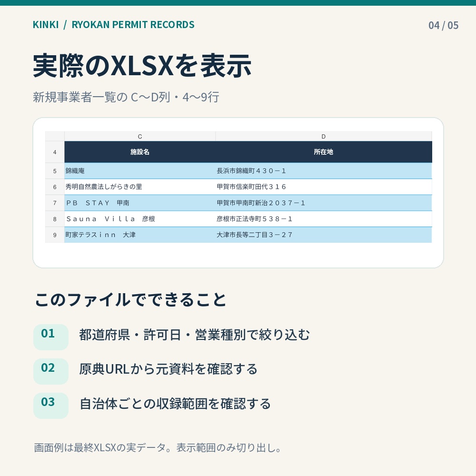The height and width of the screenshot is (476, 476).
Task: Click the text 自治体ごとの収録範囲を確認する
Action: (175, 404)
